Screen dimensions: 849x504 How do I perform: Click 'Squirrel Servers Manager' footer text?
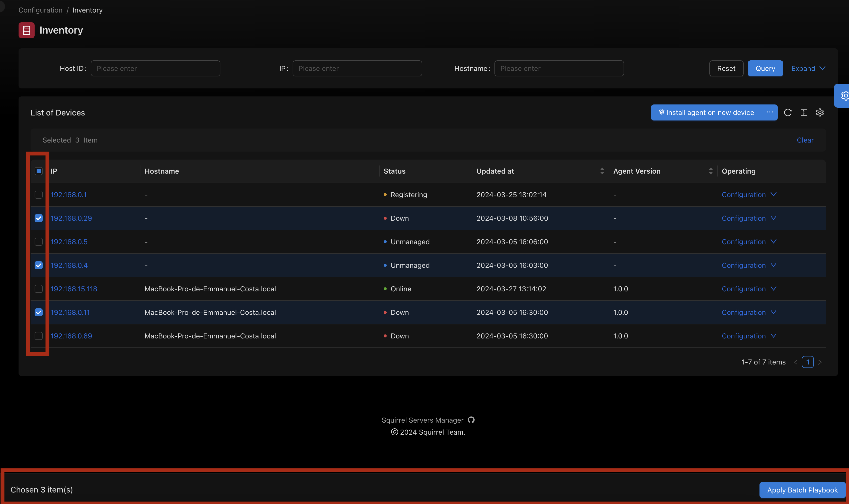(422, 420)
